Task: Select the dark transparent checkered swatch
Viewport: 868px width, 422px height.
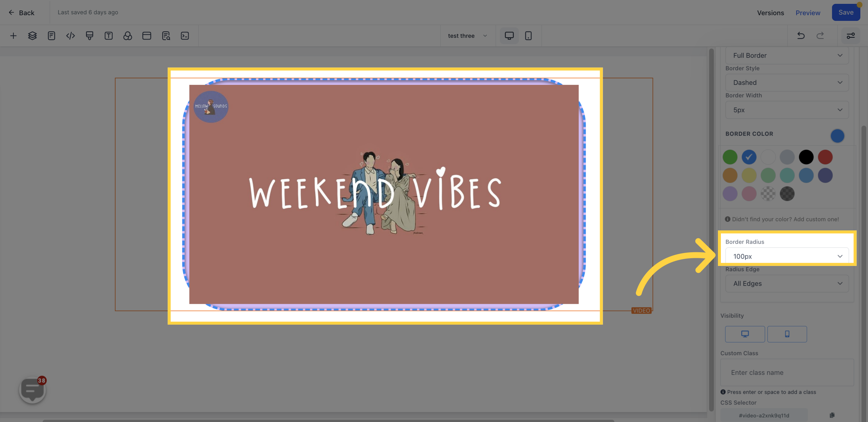Action: 787,194
